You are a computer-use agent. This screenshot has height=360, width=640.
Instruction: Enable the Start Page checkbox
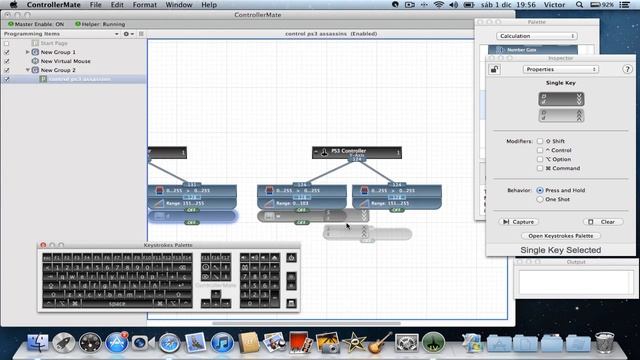[7, 43]
